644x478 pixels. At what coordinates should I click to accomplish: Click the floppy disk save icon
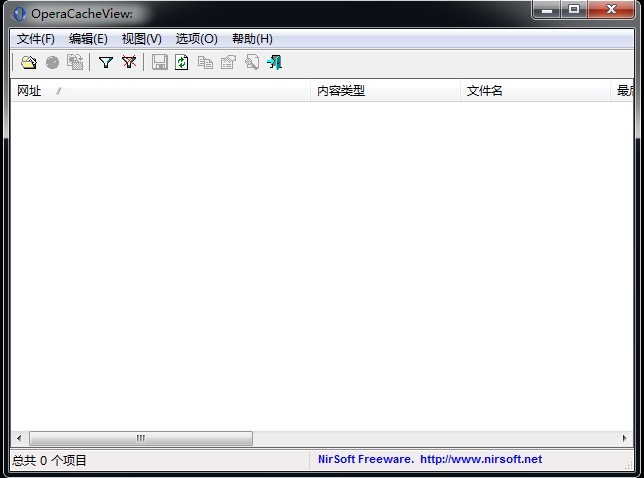tap(159, 62)
